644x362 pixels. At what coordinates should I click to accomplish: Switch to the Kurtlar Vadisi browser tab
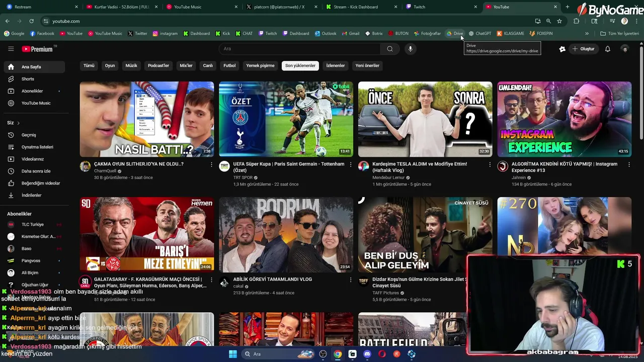coord(122,7)
